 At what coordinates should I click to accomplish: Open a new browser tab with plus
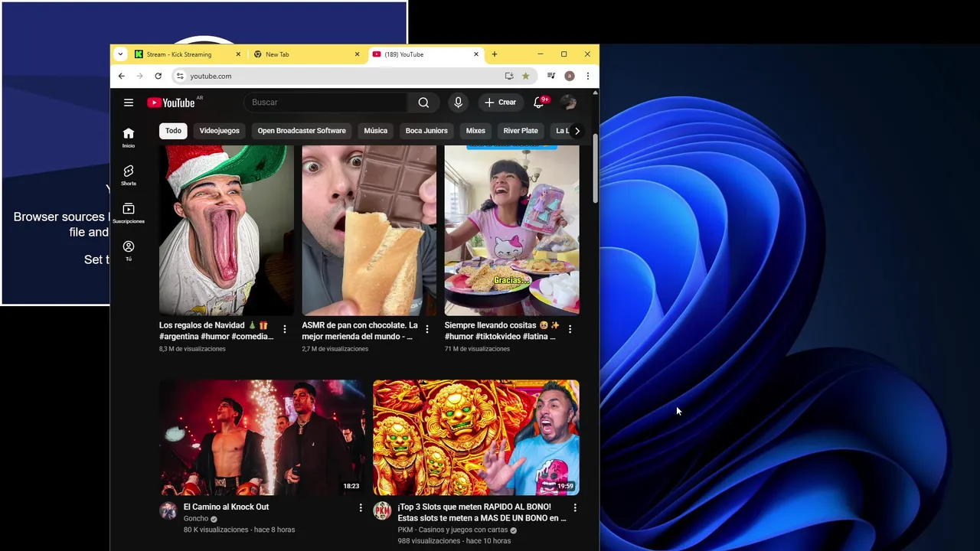click(x=495, y=54)
